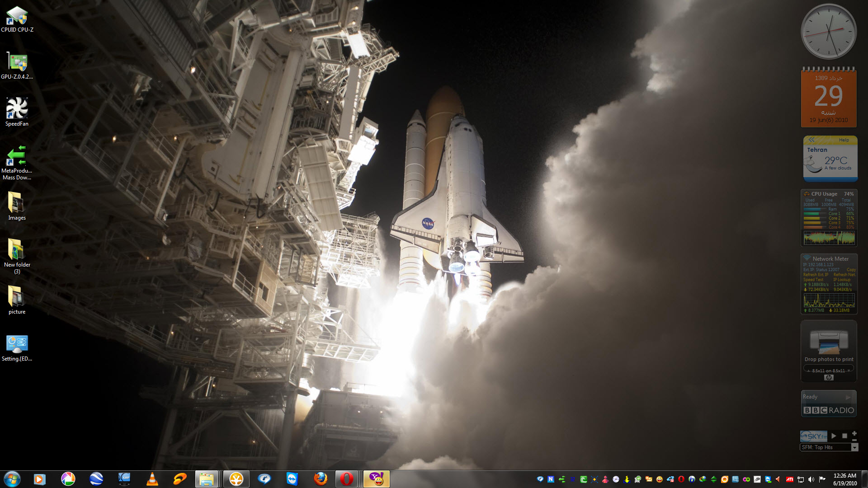Click the CPU Usage gadget graph
Viewport: 868px width, 488px height.
tap(829, 238)
